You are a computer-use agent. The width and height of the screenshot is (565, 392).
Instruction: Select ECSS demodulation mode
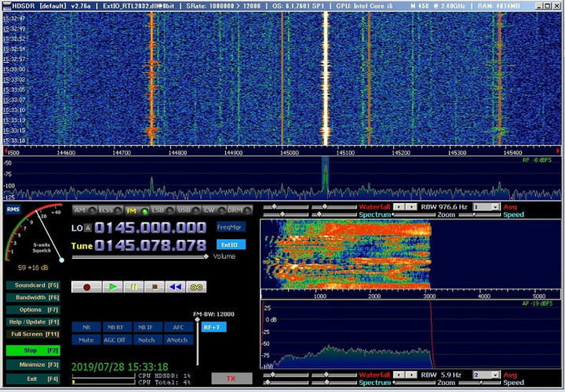[x=111, y=211]
